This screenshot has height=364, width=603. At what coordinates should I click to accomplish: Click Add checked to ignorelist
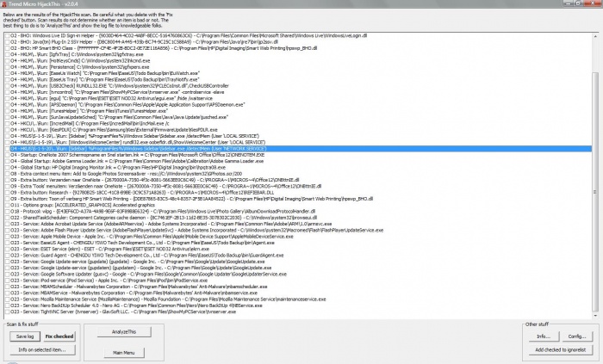tap(560, 349)
